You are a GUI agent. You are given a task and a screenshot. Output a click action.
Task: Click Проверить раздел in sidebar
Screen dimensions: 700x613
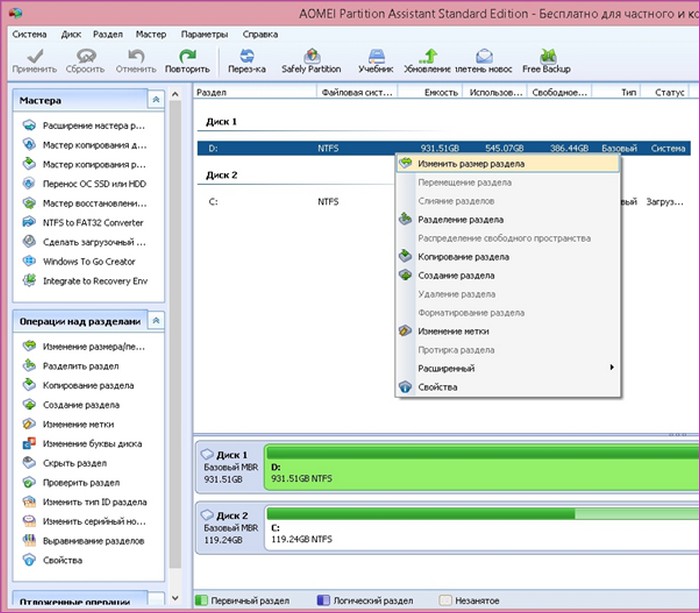tap(81, 482)
